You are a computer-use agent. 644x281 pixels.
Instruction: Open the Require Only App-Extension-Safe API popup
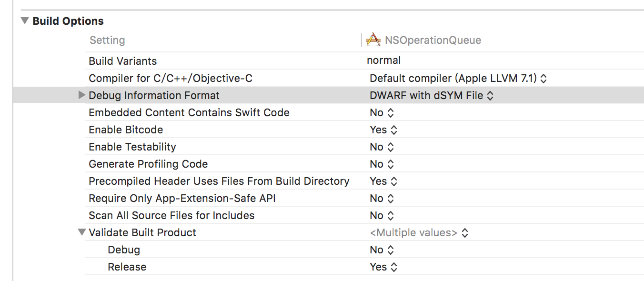coord(382,198)
